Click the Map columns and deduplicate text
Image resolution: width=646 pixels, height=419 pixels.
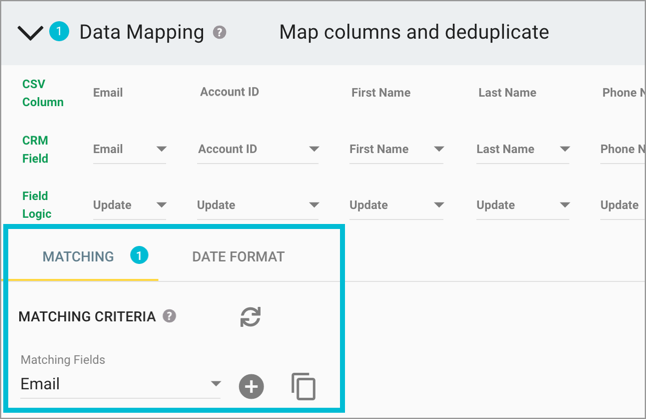click(x=414, y=32)
